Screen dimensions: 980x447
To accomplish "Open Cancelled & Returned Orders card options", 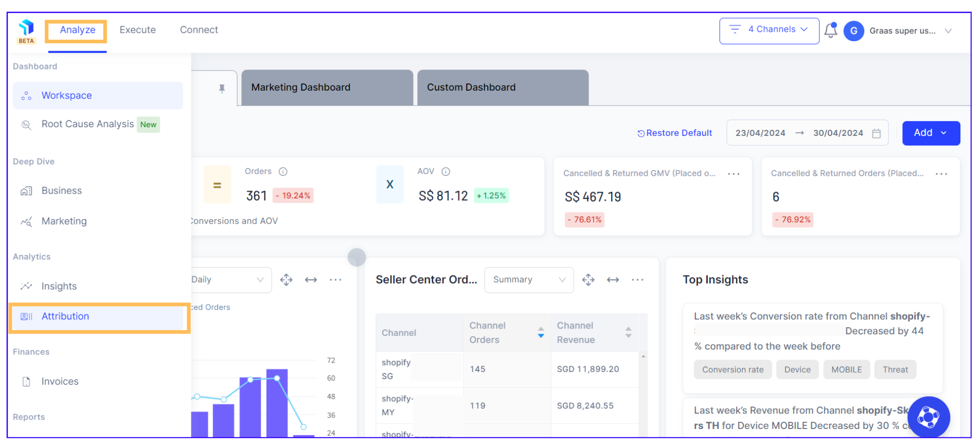I will tap(941, 174).
